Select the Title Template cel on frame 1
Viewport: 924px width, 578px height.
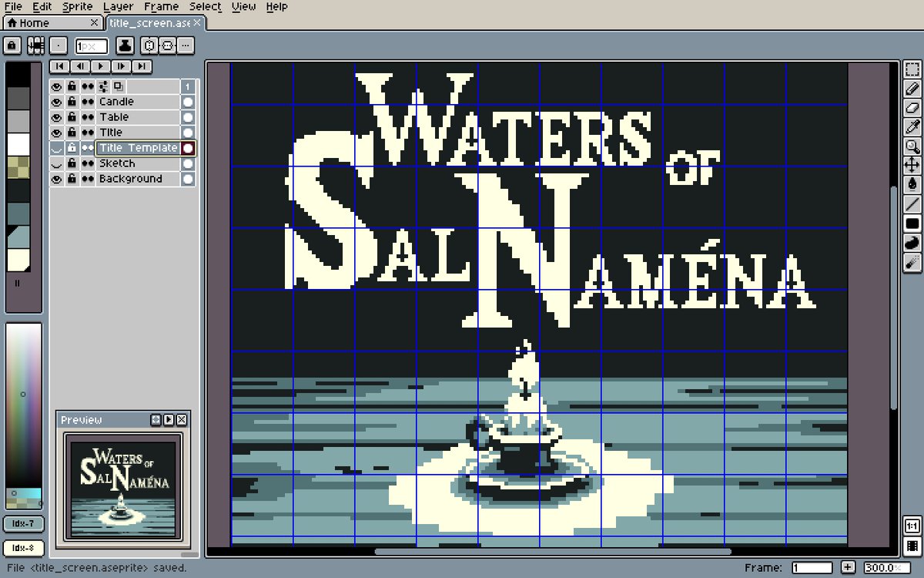[x=188, y=148]
